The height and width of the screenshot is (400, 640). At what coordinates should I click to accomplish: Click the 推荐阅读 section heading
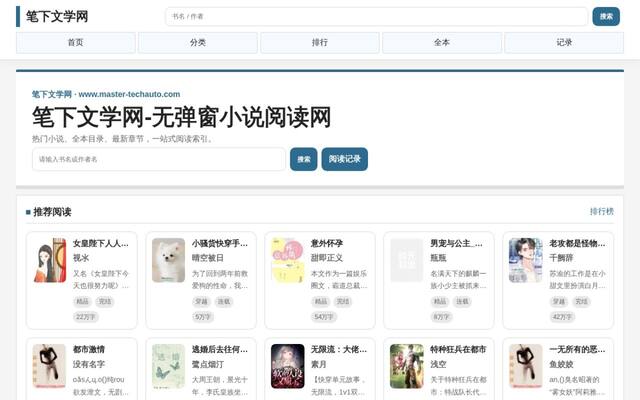coord(52,212)
